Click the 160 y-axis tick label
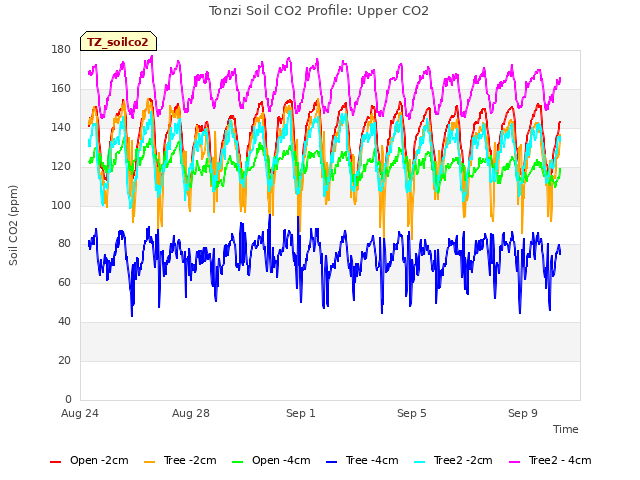The height and width of the screenshot is (480, 640). point(61,89)
